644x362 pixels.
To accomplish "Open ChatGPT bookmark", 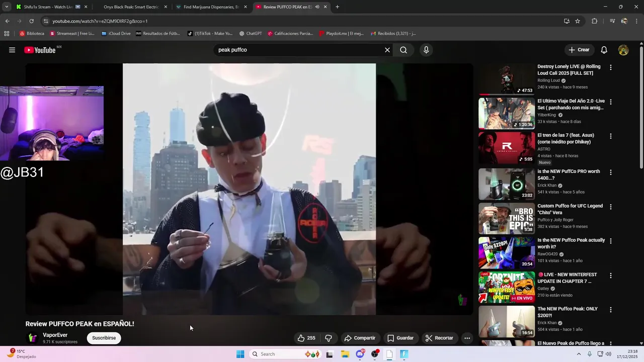I will click(250, 34).
